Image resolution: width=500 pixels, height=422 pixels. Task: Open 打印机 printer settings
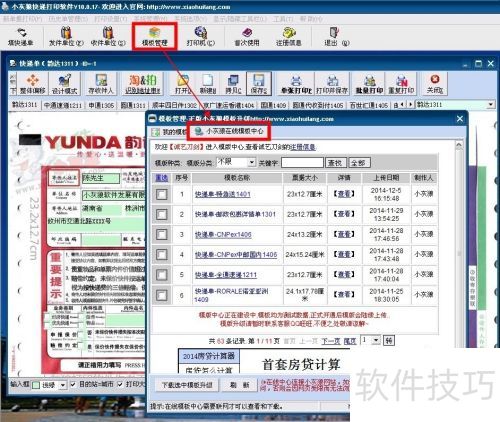(x=200, y=37)
